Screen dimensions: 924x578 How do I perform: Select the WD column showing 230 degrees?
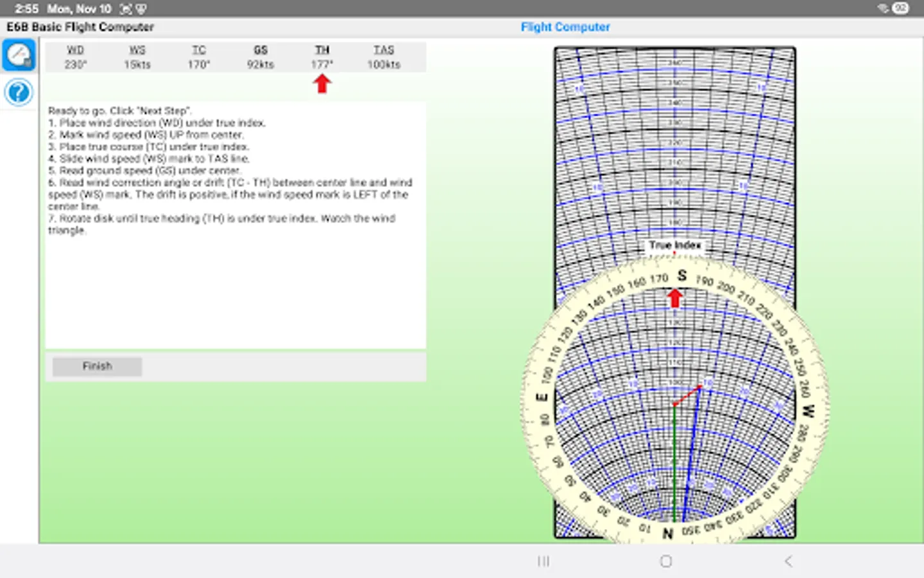tap(76, 57)
